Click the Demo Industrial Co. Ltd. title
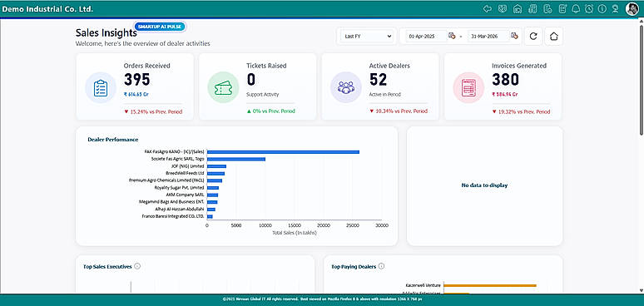 click(47, 8)
